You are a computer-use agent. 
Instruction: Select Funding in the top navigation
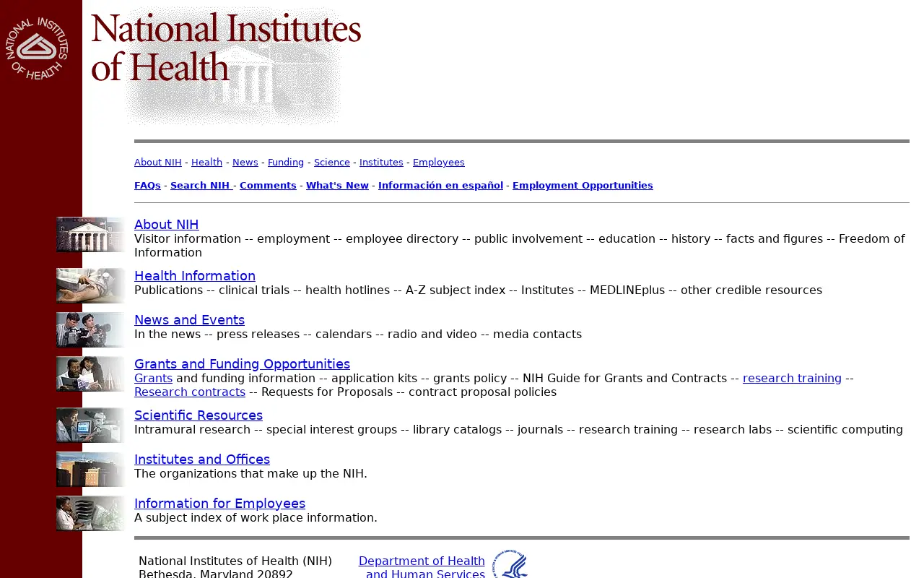[286, 163]
